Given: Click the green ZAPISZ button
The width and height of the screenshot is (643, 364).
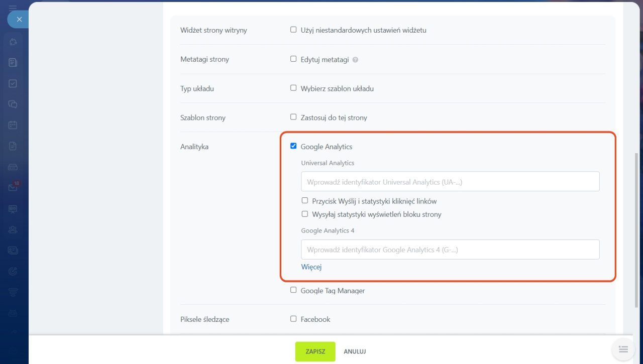Looking at the screenshot, I should tap(315, 351).
